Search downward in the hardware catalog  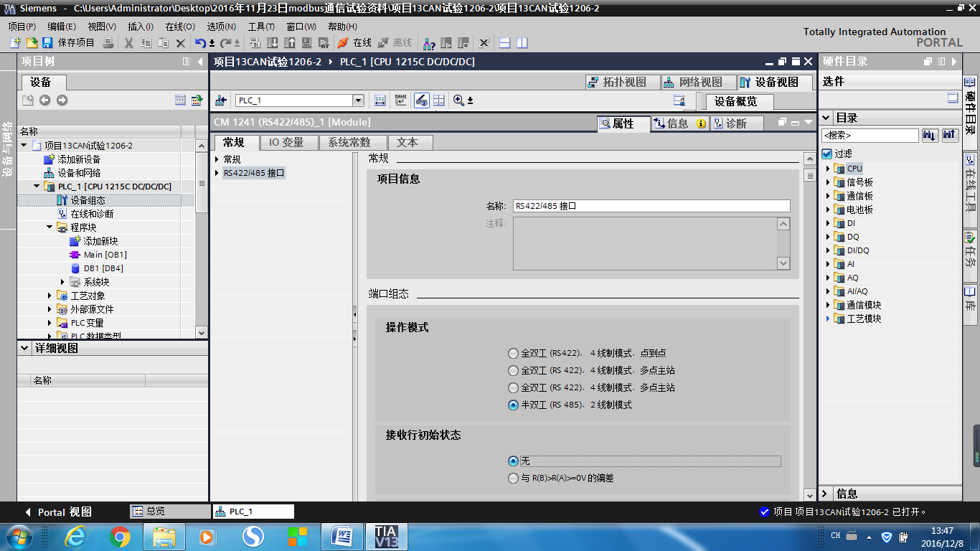(x=930, y=135)
